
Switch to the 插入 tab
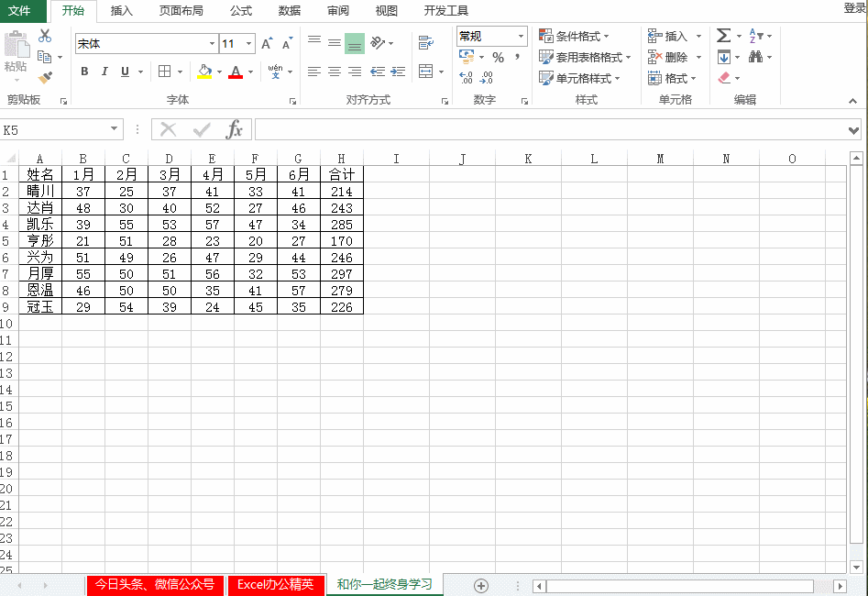122,10
